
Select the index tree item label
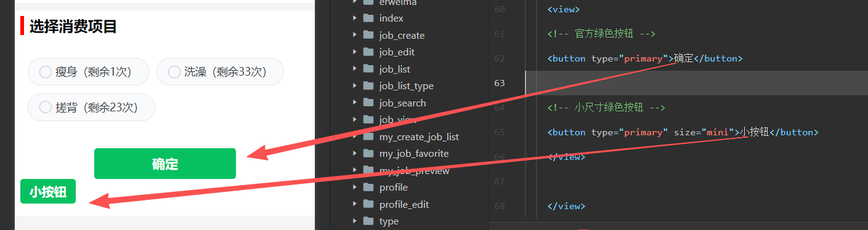tap(391, 18)
